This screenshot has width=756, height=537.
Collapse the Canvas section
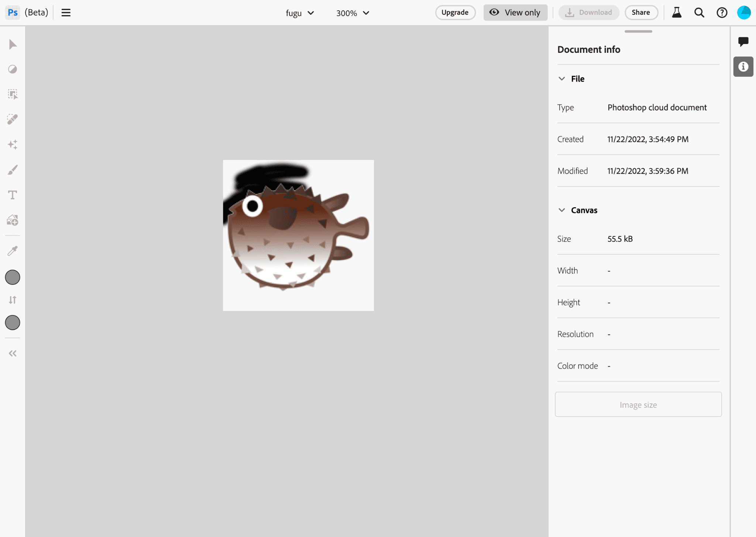pos(561,210)
